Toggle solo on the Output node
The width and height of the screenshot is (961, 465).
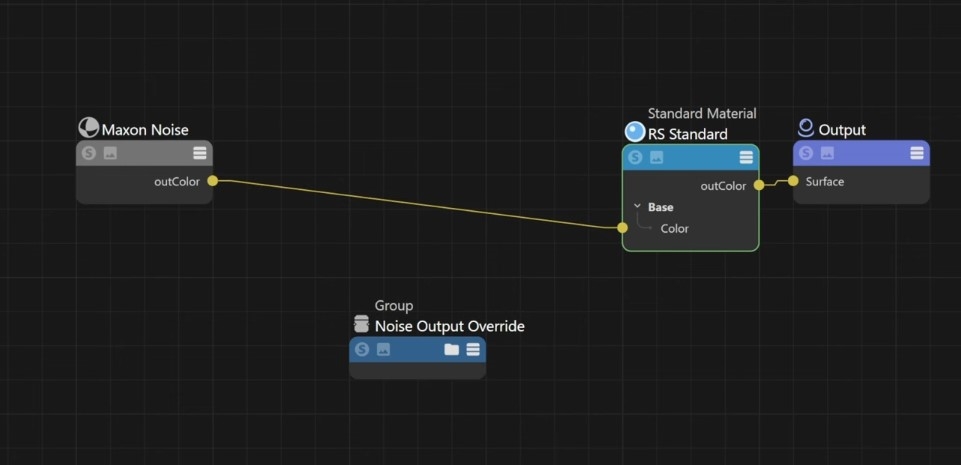[806, 153]
